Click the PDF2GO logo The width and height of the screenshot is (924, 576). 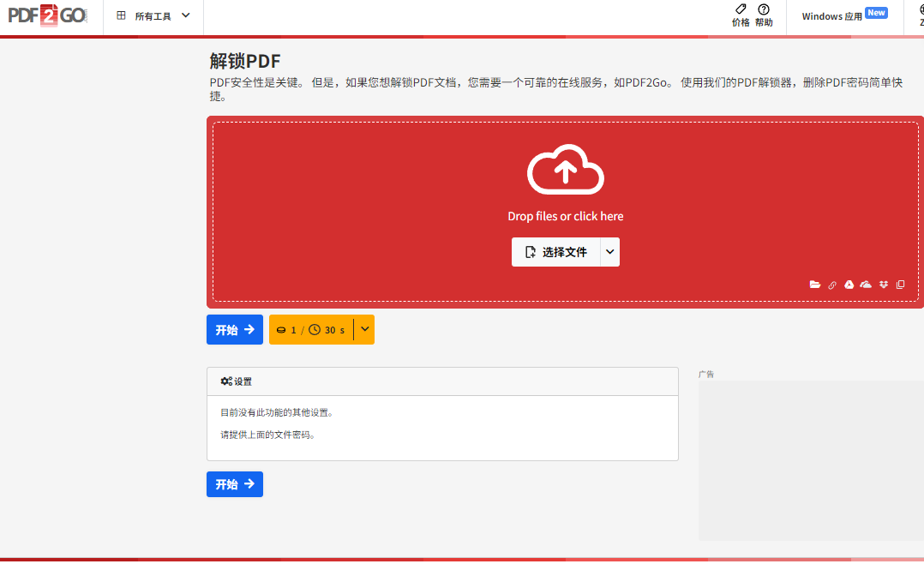pos(47,15)
